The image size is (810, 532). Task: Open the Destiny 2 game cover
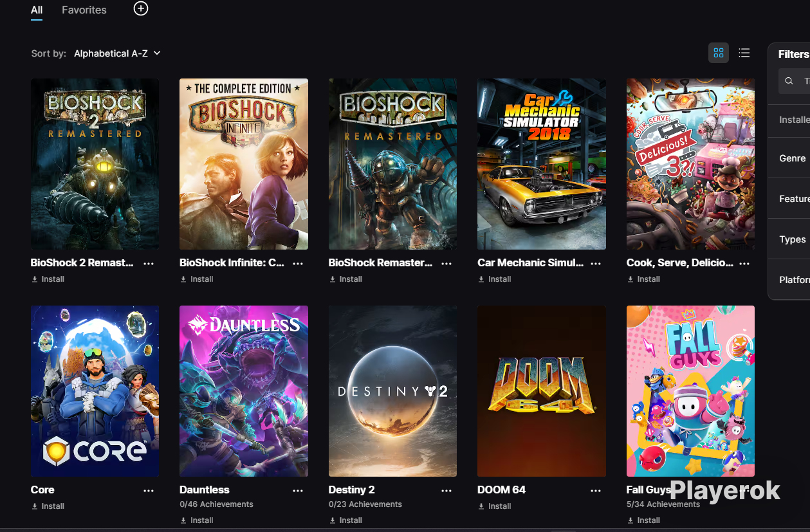pos(392,391)
